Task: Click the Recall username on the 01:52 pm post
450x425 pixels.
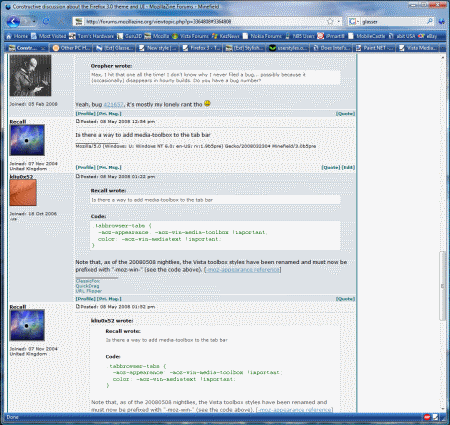Action: tap(18, 307)
